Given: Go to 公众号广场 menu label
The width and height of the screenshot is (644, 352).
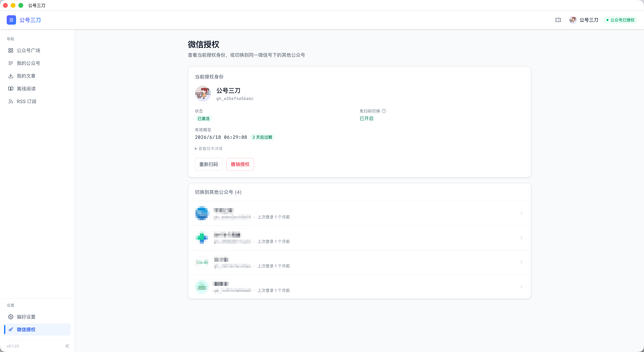Looking at the screenshot, I should click(29, 50).
